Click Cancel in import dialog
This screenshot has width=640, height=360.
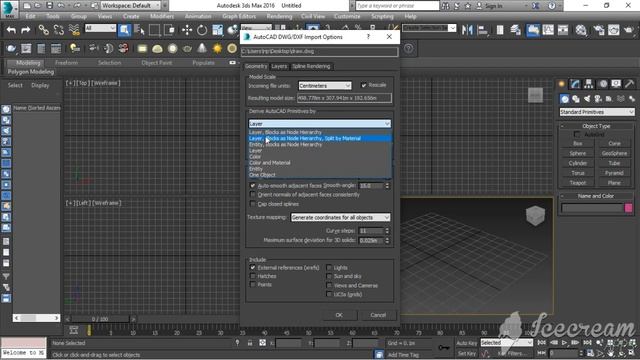coord(378,315)
